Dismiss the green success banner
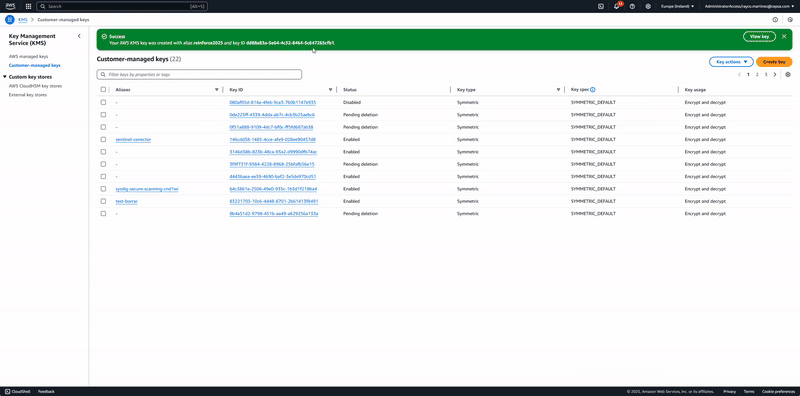 tap(784, 36)
